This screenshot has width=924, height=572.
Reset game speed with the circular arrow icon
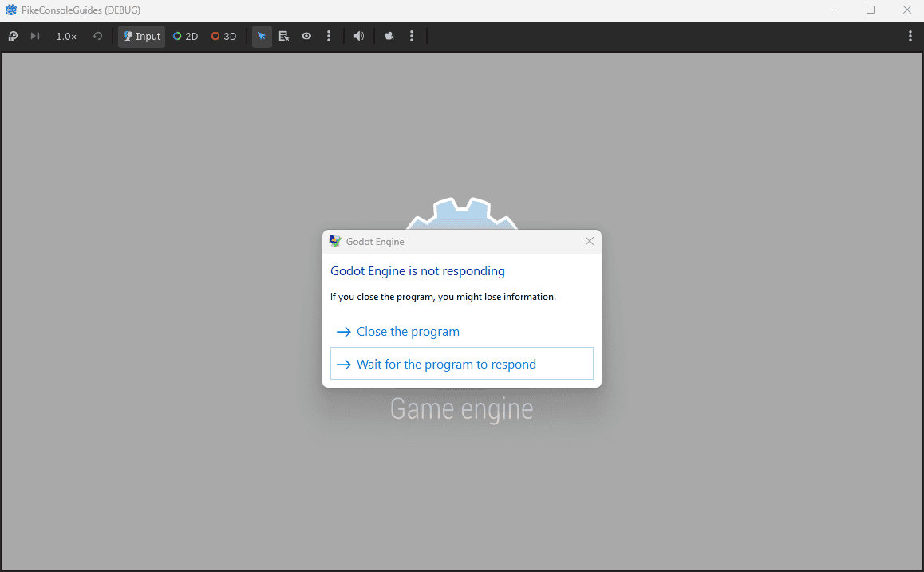coord(98,36)
